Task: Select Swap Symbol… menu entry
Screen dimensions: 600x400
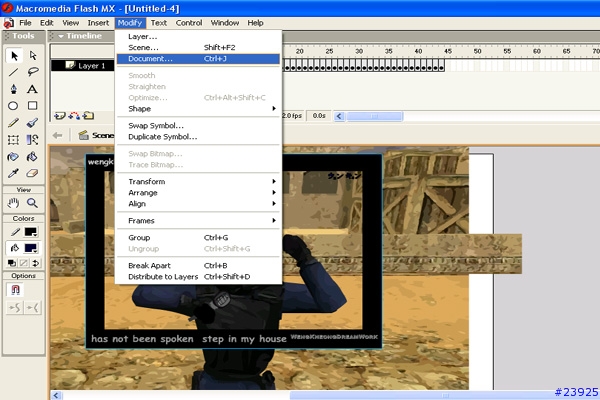Action: tap(198, 126)
